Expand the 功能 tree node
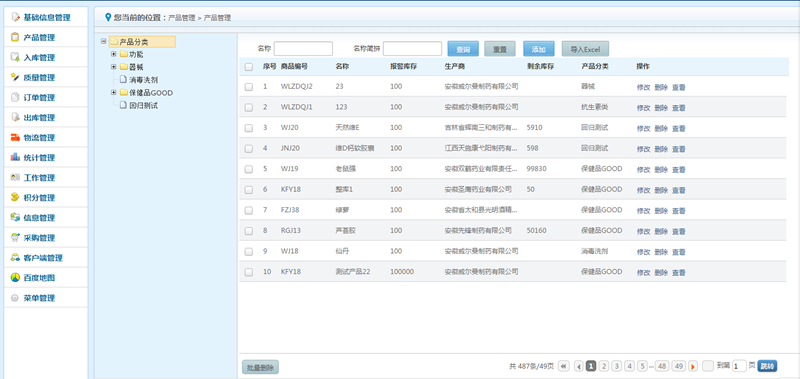 tap(114, 54)
